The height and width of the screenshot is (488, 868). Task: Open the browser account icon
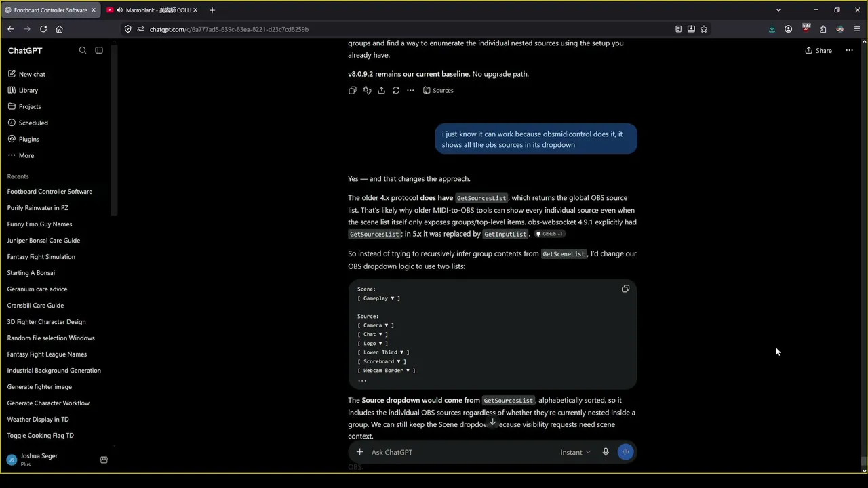[789, 29]
